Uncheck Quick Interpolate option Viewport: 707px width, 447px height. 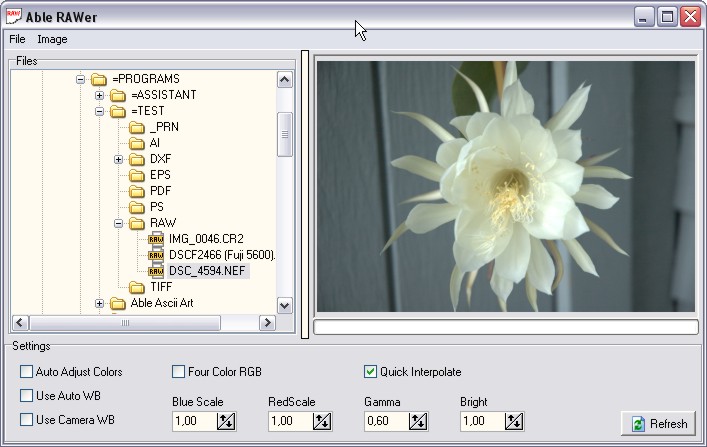click(x=371, y=372)
